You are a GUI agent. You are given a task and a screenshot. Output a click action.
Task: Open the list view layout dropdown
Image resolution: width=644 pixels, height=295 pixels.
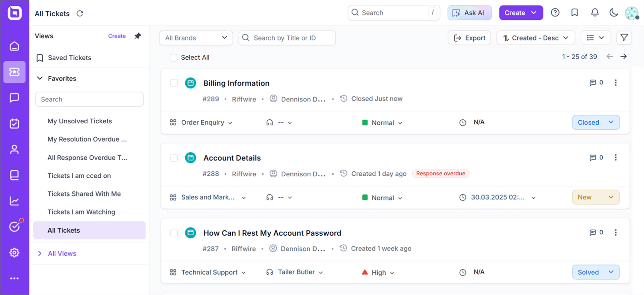(x=595, y=38)
